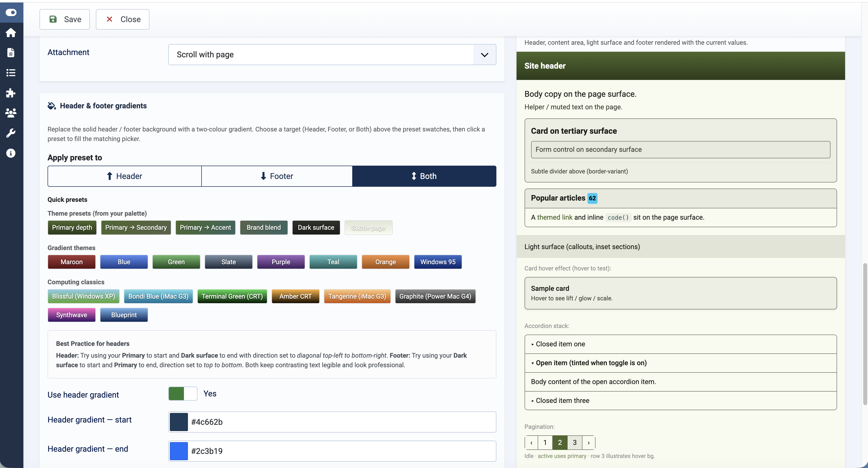
Task: Apply Dark surface preset
Action: tap(316, 228)
